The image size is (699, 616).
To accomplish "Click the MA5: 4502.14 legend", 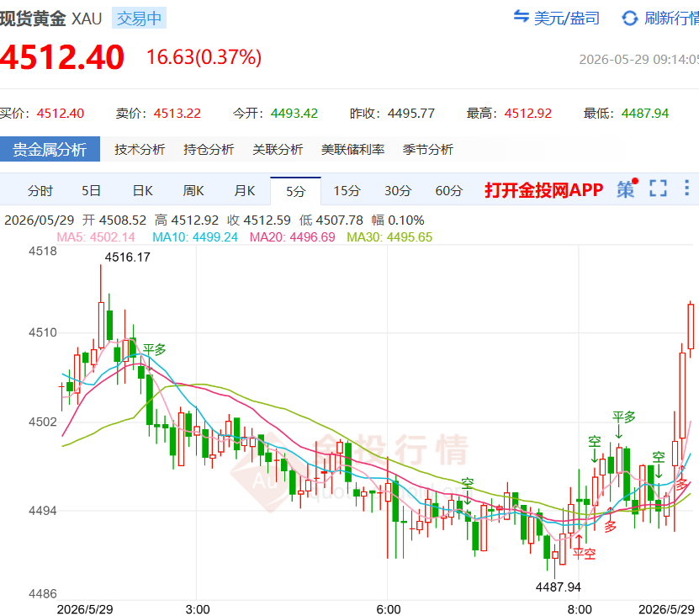I will (96, 236).
